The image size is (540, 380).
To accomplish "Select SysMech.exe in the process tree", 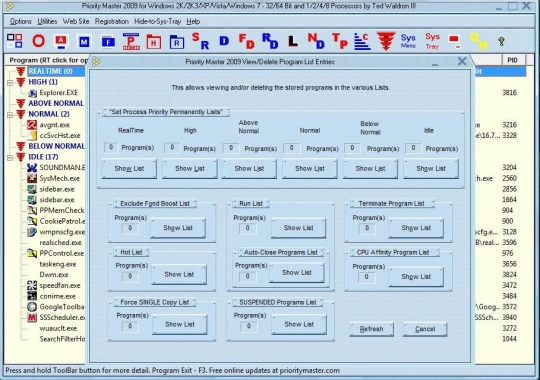I will click(x=60, y=178).
